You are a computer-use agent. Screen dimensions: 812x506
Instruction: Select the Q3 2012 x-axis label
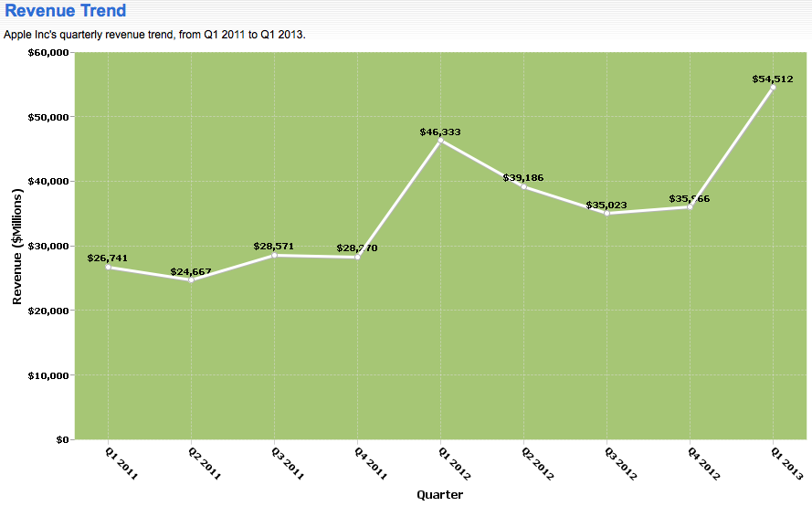click(x=620, y=464)
